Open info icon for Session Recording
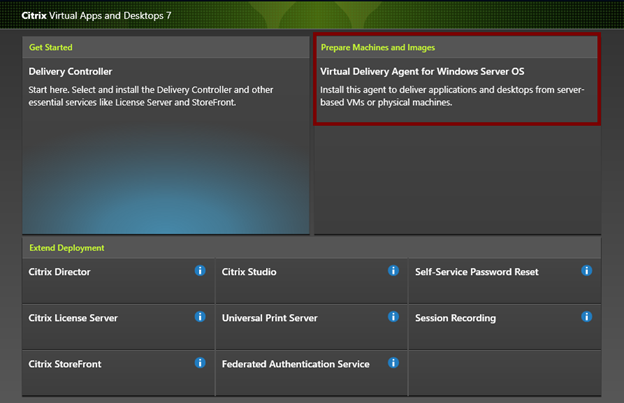 click(x=587, y=317)
